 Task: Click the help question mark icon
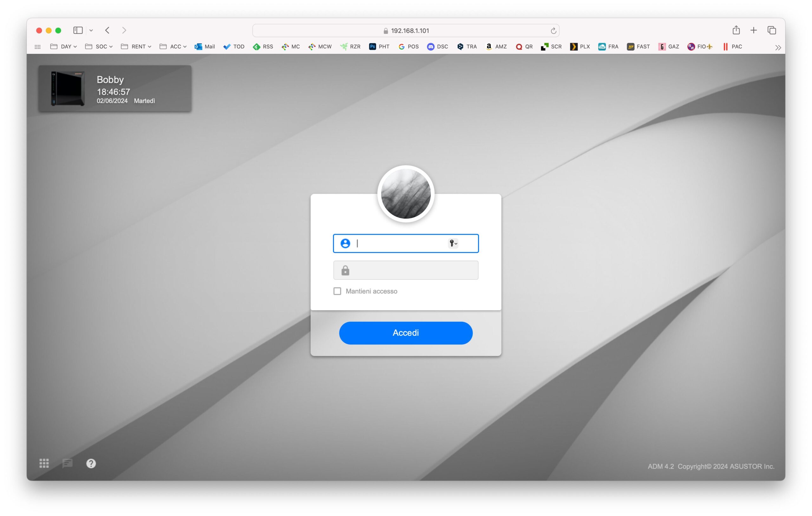click(91, 463)
